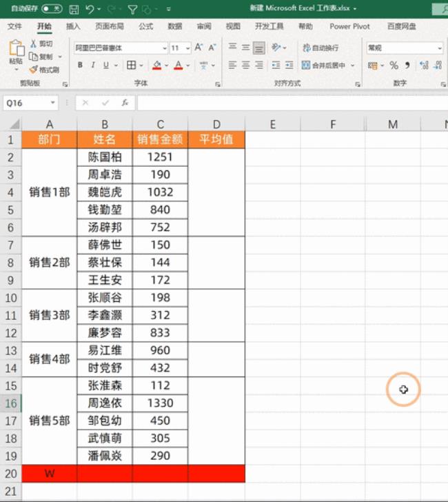Screen dimensions: 448x502
Task: Apply the red font color A
Action: pos(179,66)
